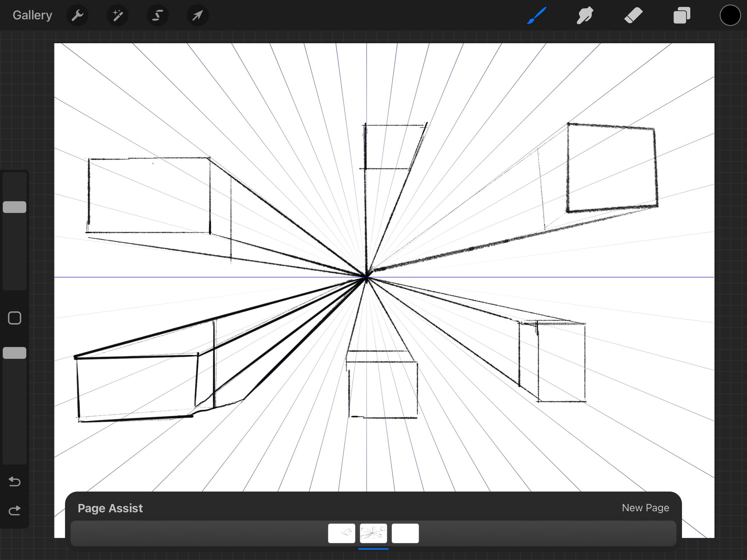Click the Page Assist panel title

(x=110, y=508)
